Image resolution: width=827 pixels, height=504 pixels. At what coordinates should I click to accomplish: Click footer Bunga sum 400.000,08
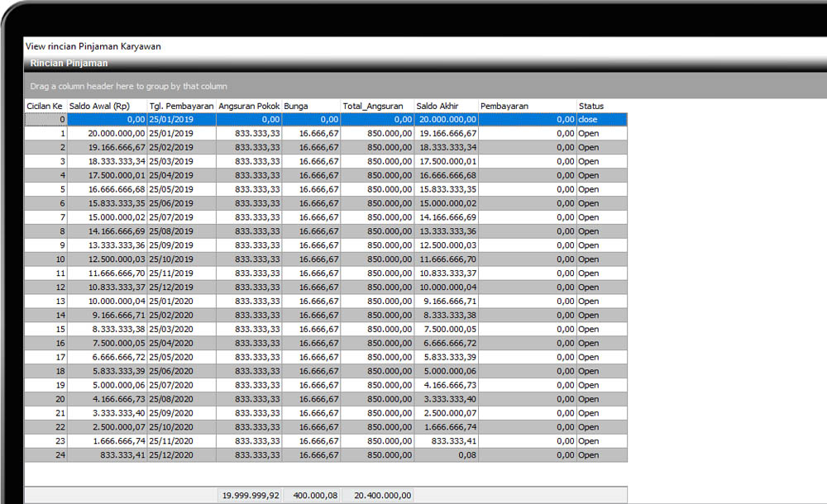[311, 496]
